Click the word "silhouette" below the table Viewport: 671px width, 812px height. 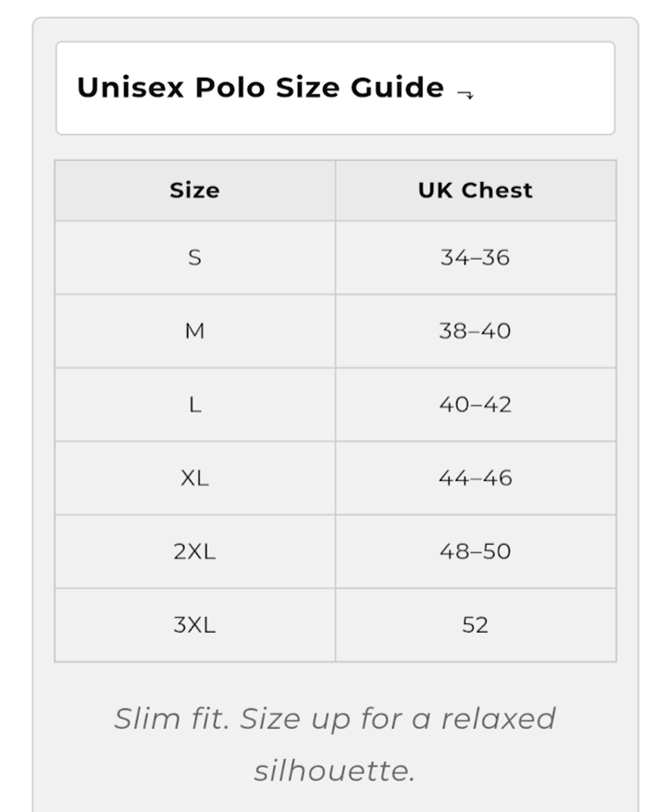tap(332, 770)
